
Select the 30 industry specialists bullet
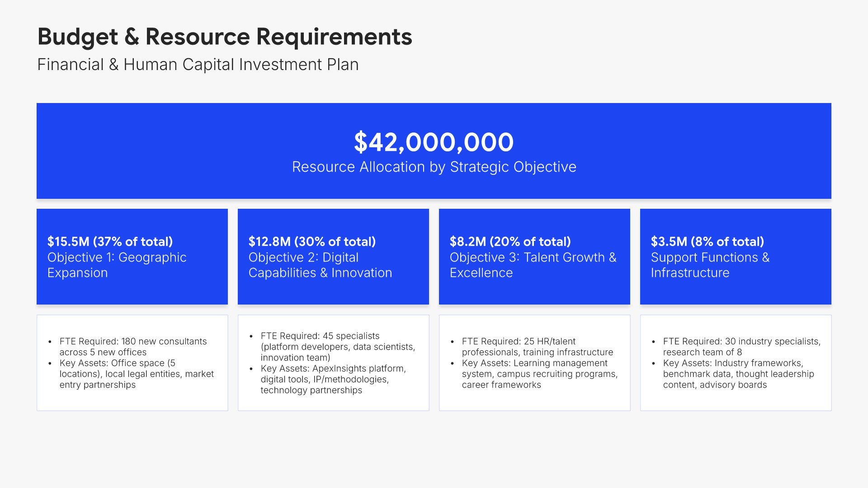pyautogui.click(x=741, y=347)
